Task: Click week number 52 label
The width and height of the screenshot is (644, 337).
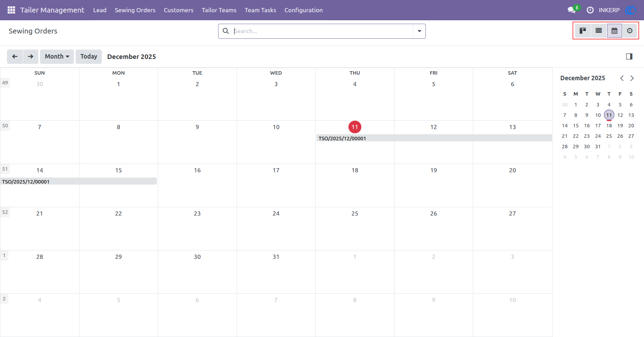Action: click(x=5, y=212)
